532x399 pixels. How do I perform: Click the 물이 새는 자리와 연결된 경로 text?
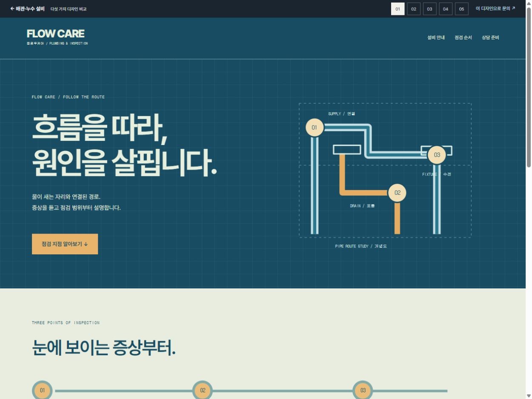coord(66,197)
